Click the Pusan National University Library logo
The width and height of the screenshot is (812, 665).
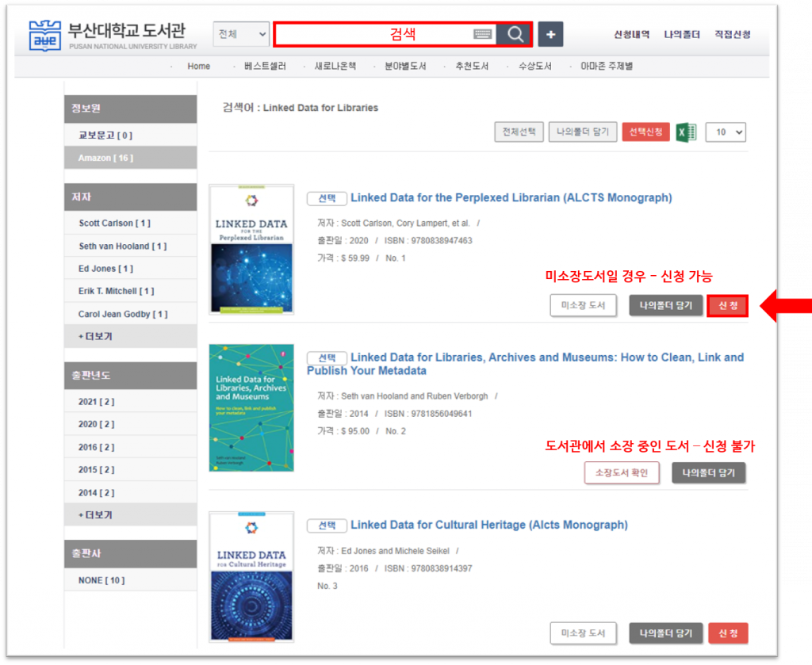(x=107, y=35)
